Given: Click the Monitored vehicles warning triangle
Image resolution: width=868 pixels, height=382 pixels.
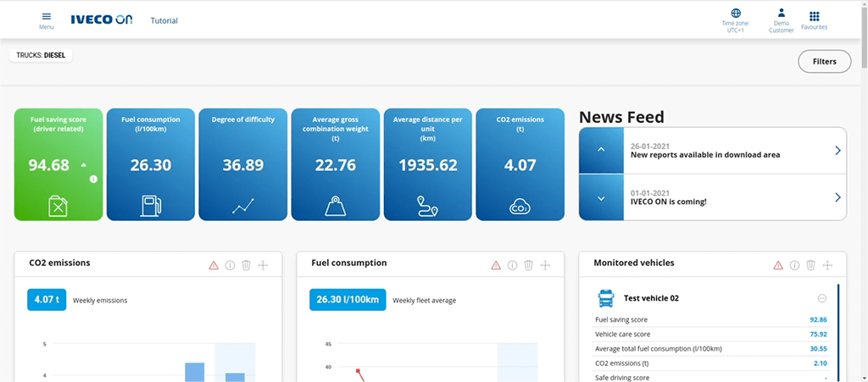Looking at the screenshot, I should (x=778, y=265).
